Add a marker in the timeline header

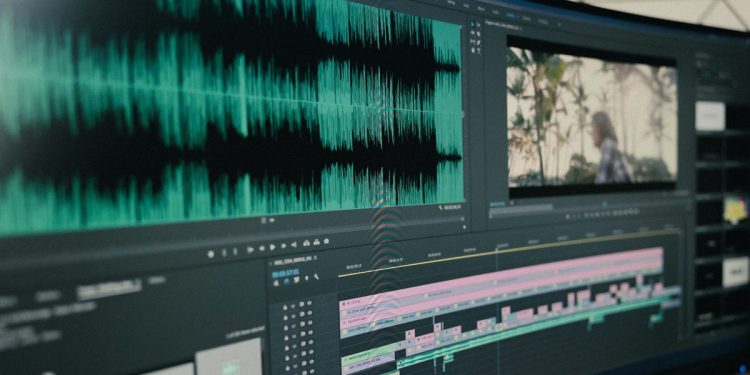pyautogui.click(x=307, y=278)
